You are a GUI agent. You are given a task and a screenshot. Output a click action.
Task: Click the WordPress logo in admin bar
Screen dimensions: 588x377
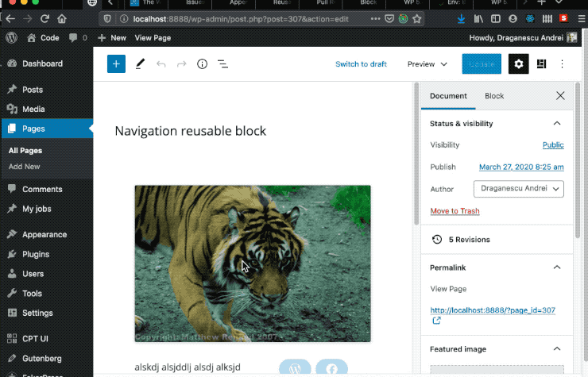pos(12,38)
